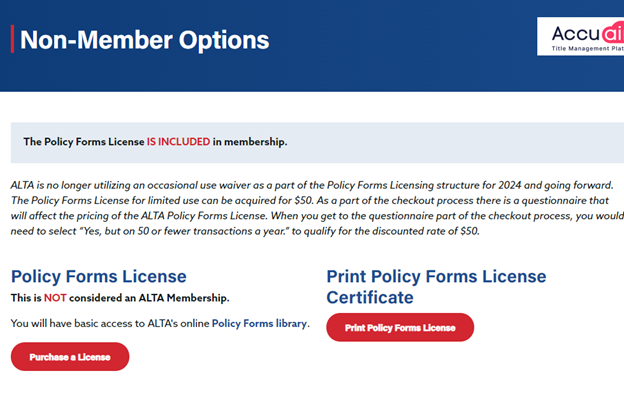Click the Purchase a License button

(70, 357)
